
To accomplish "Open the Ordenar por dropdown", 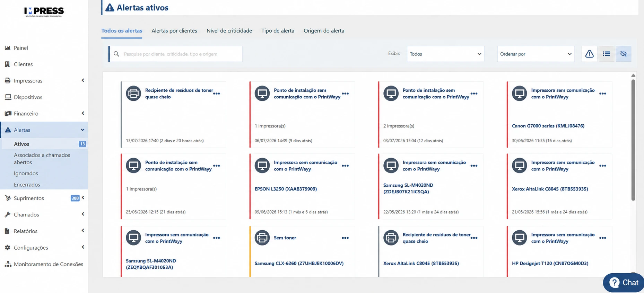I will [536, 54].
